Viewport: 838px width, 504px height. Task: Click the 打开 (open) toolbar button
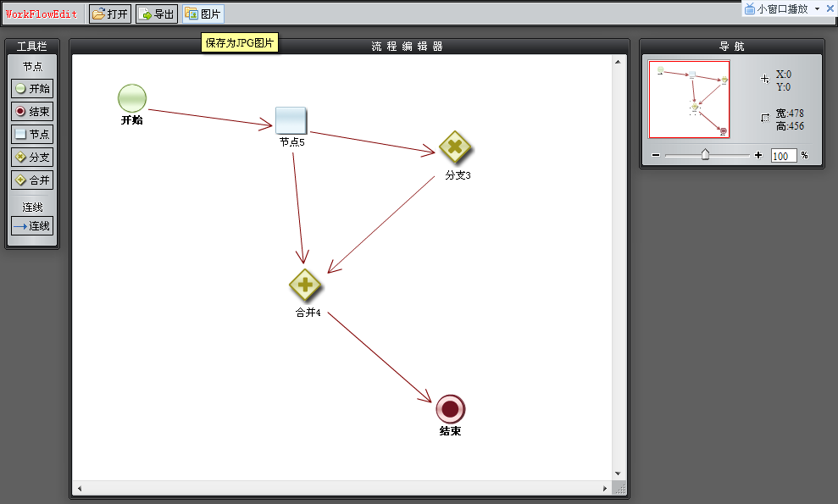point(109,14)
